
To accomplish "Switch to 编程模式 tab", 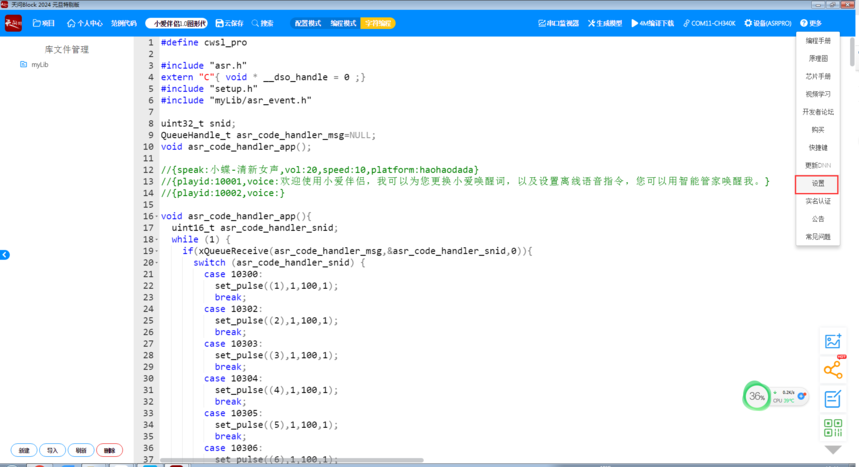I will point(343,24).
